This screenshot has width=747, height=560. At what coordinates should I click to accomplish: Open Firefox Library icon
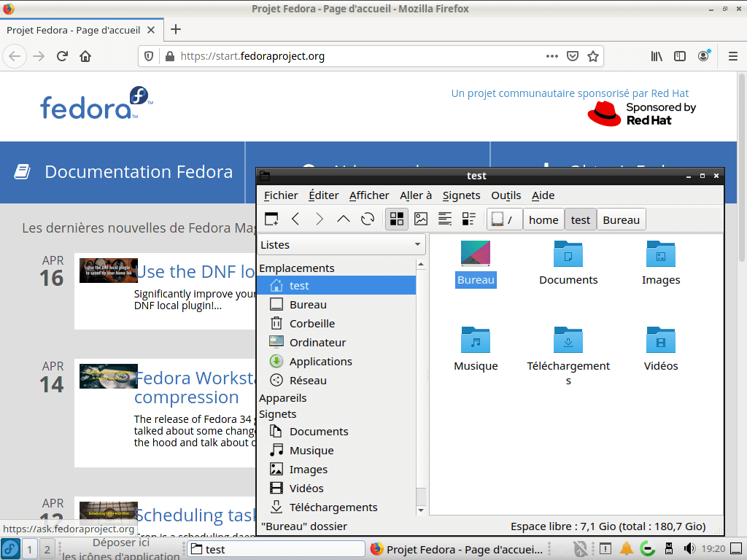pyautogui.click(x=657, y=56)
